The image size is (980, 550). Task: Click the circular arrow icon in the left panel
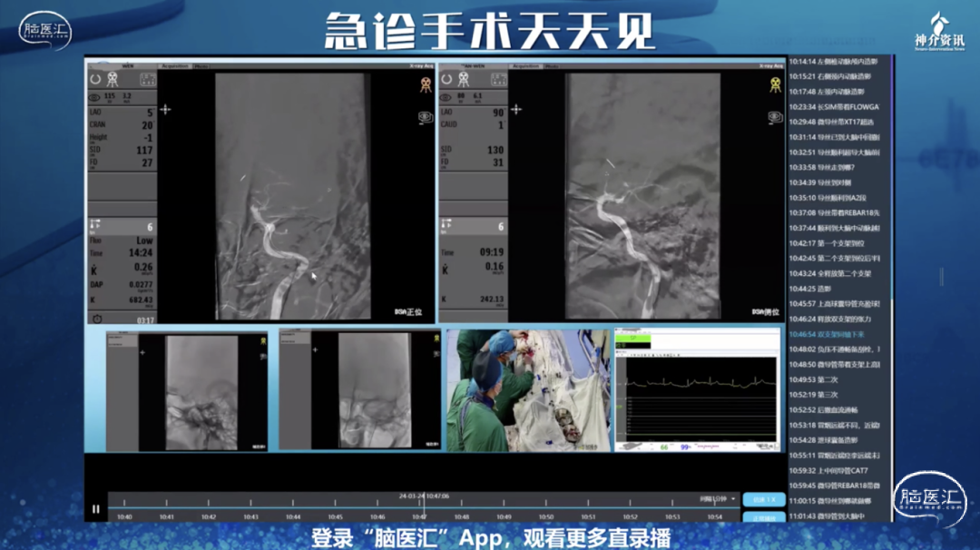[x=95, y=79]
